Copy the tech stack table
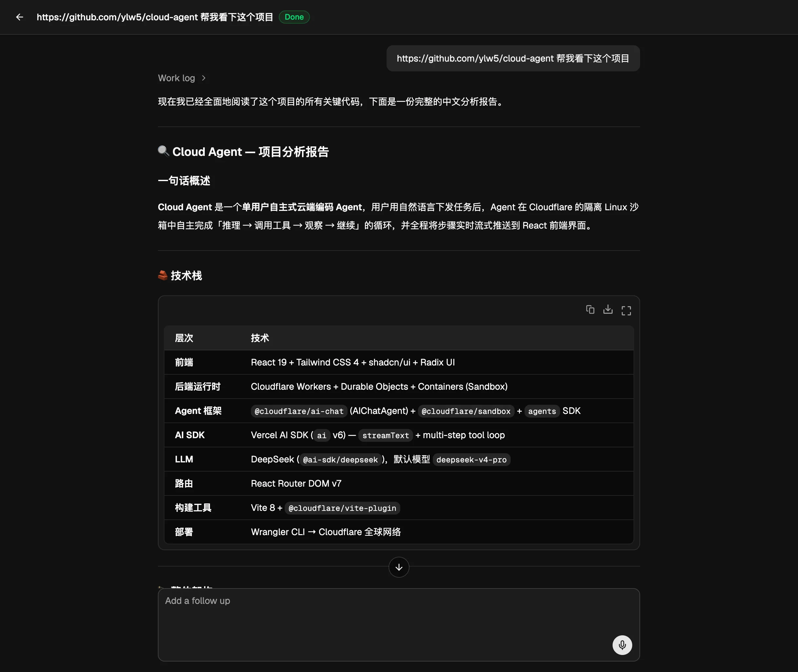 pyautogui.click(x=590, y=310)
